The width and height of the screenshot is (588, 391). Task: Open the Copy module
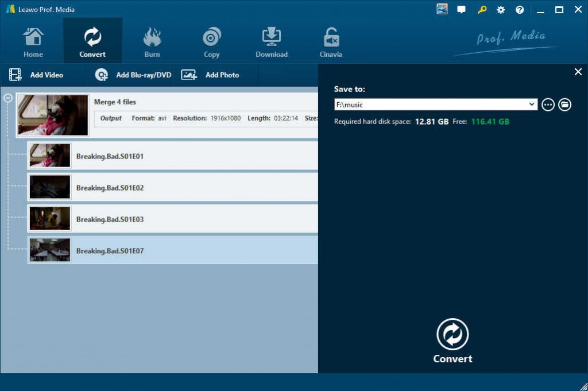click(211, 42)
